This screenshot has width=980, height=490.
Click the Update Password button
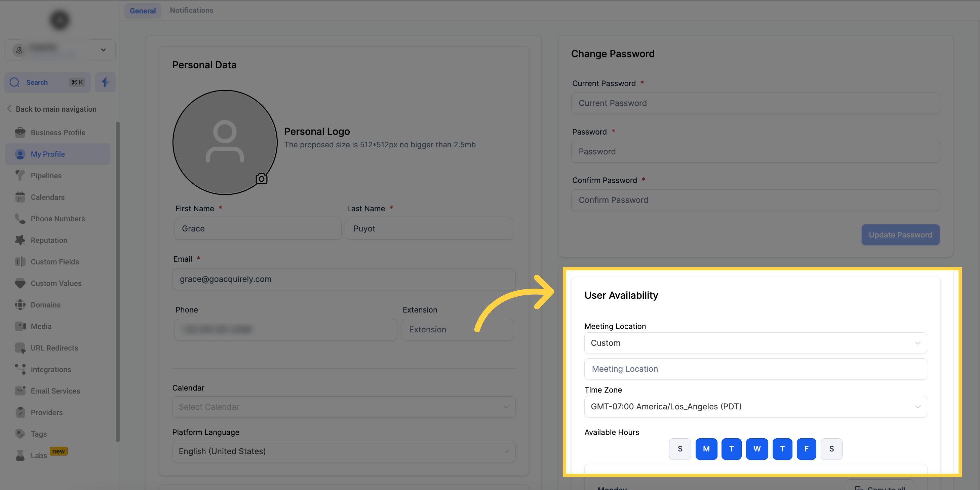tap(900, 234)
